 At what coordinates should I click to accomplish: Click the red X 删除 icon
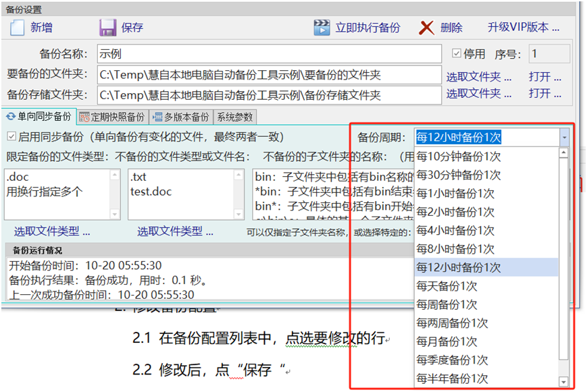(426, 28)
